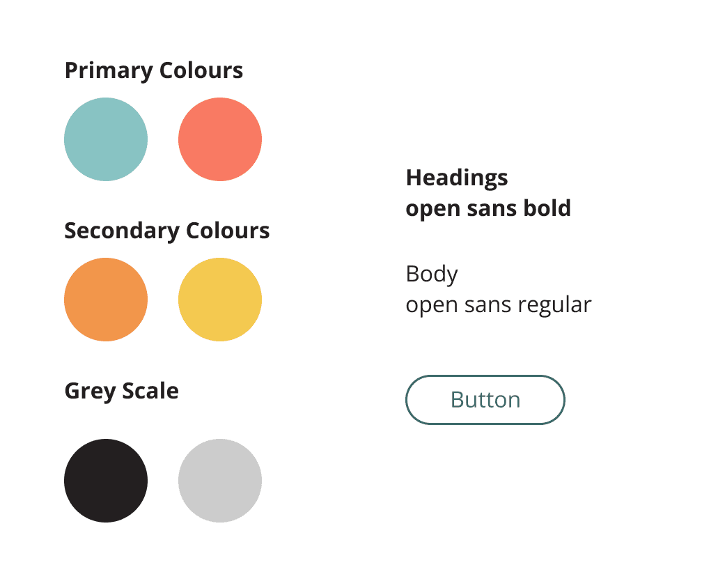Select the teal primary colour swatch

point(106,139)
